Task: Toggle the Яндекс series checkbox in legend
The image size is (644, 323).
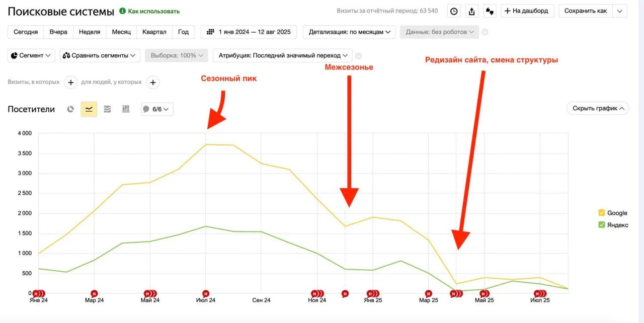Action: tap(601, 225)
